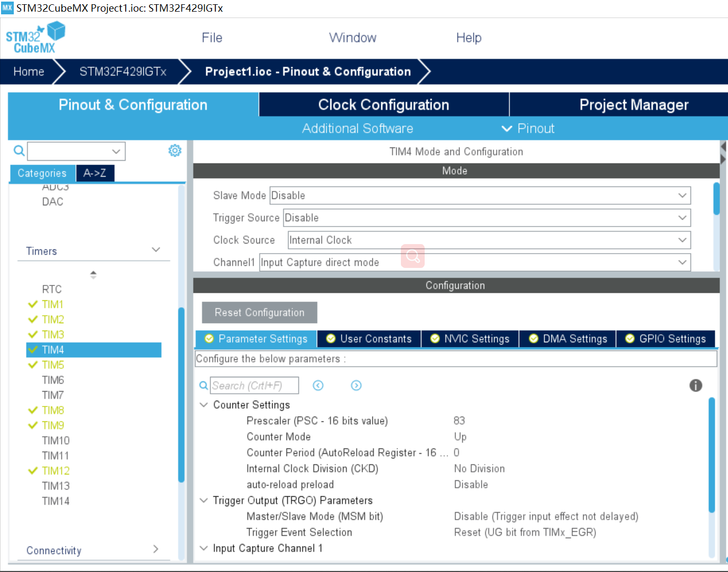Image resolution: width=728 pixels, height=572 pixels.
Task: Click the peripheral search magnifier icon
Action: (19, 151)
